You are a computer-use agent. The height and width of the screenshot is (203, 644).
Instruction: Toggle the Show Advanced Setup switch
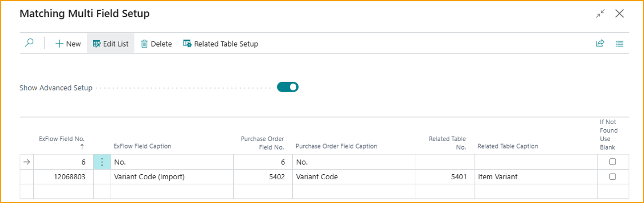point(288,87)
